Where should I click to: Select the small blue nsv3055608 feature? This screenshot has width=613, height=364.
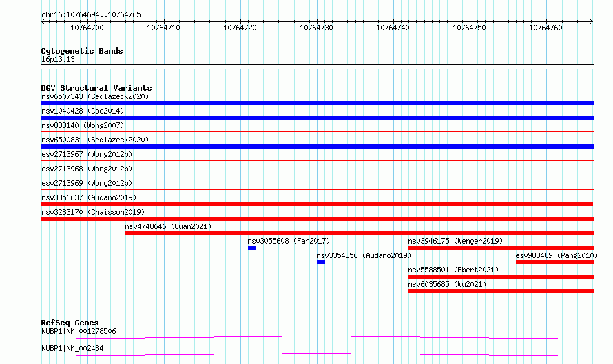pyautogui.click(x=252, y=248)
